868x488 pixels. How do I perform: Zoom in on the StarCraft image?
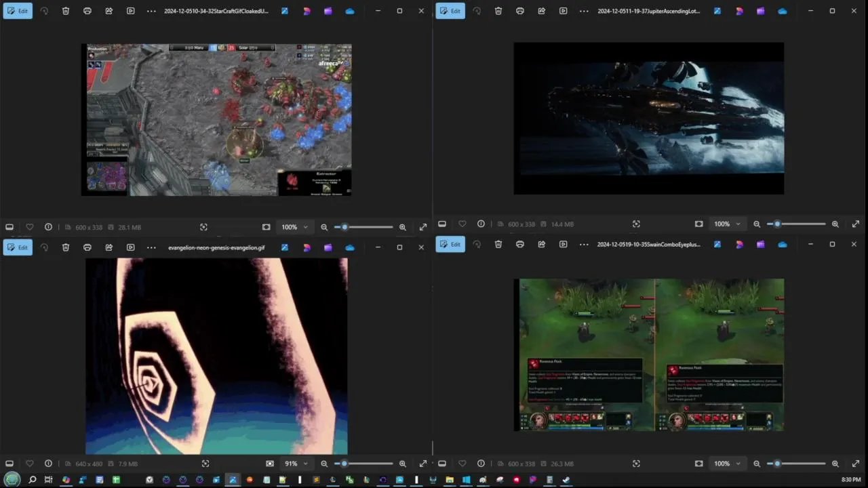tap(403, 227)
